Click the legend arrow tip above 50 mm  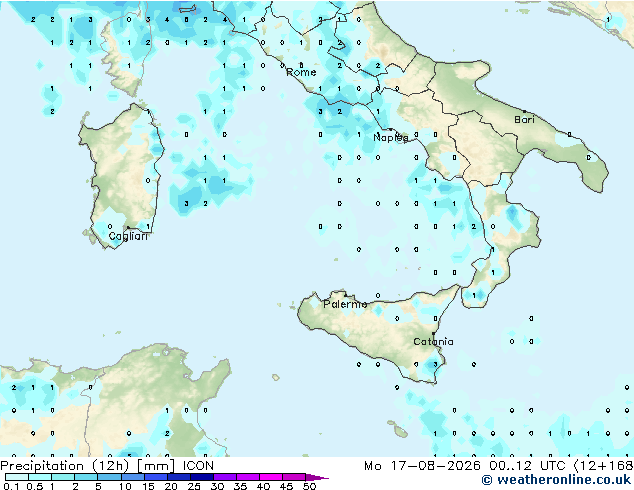317,477
